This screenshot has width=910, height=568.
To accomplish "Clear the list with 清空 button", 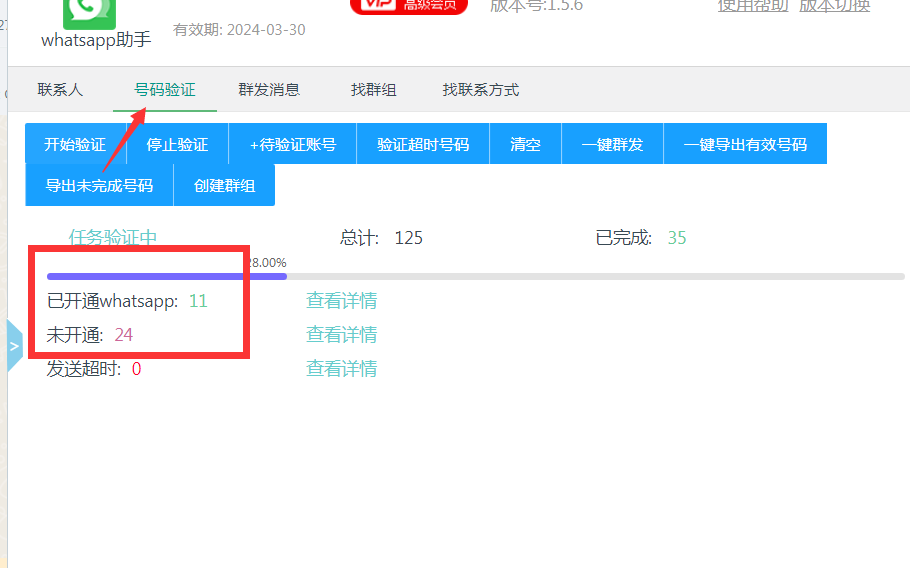I will coord(525,144).
